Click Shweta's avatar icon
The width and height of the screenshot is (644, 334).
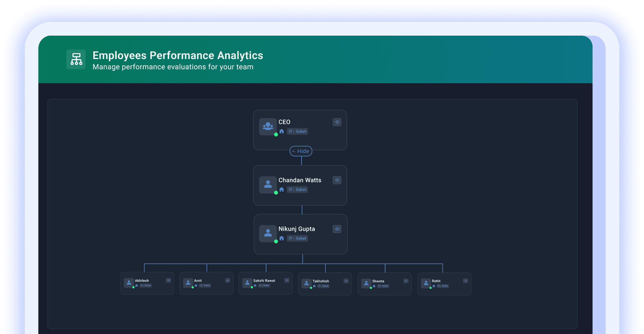pos(366,284)
